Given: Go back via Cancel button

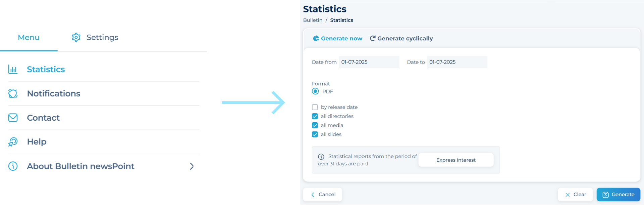Looking at the screenshot, I should (323, 195).
